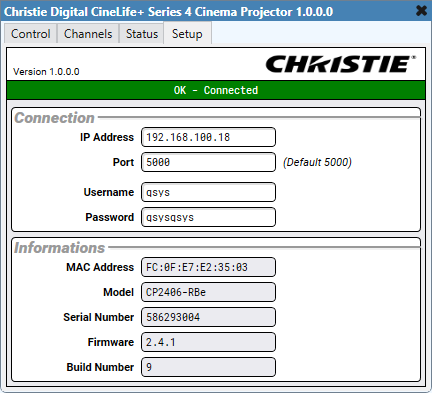Click the Firmware label
The image size is (432, 393).
111,342
